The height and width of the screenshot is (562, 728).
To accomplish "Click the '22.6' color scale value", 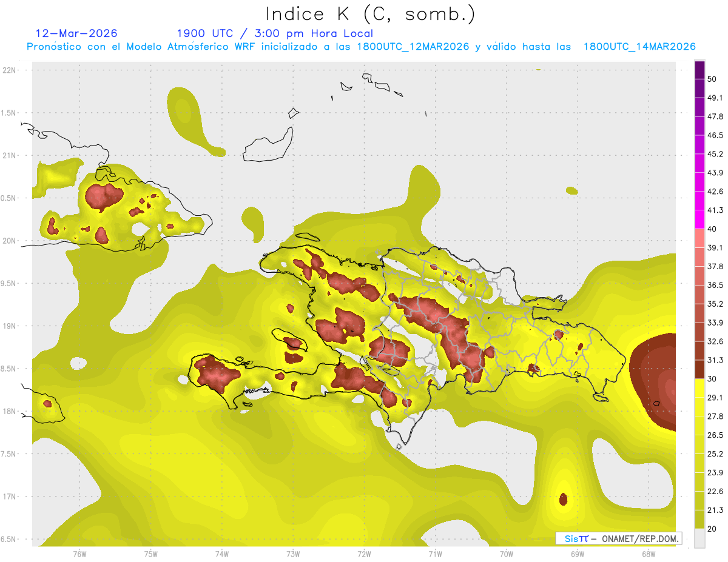I will [x=715, y=492].
